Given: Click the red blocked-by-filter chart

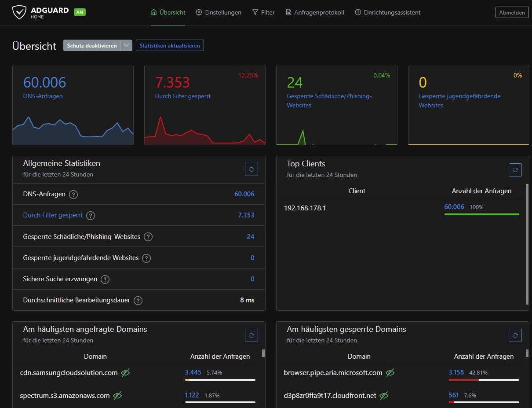Looking at the screenshot, I should [x=205, y=131].
